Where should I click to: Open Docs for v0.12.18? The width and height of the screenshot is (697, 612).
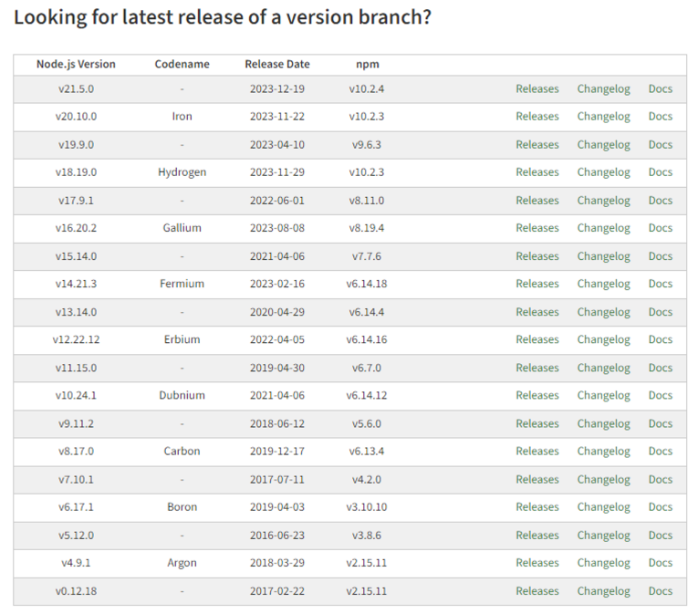click(660, 592)
